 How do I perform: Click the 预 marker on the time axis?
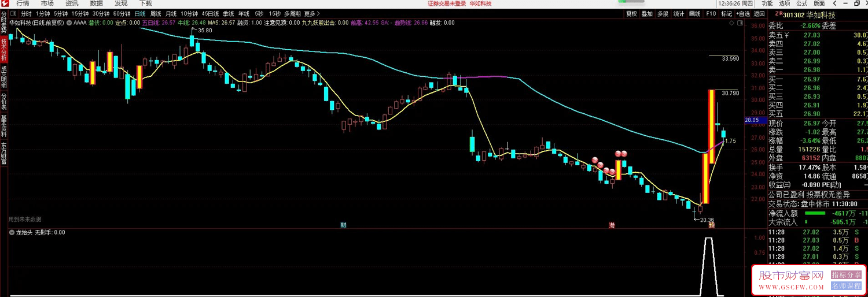(x=712, y=225)
